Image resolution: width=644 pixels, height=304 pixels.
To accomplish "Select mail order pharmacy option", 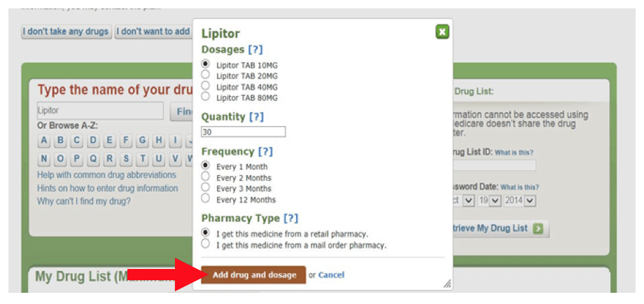I will pos(206,244).
